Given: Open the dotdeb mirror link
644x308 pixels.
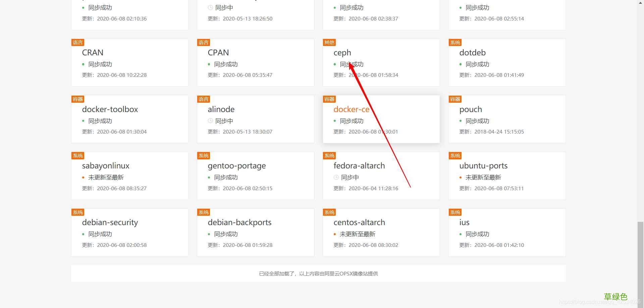Looking at the screenshot, I should click(472, 53).
